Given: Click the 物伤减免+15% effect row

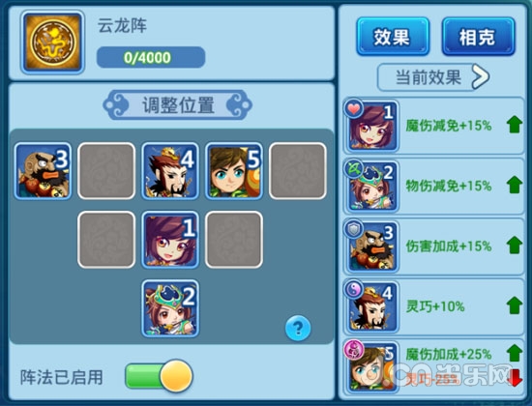Looking at the screenshot, I should [433, 186].
